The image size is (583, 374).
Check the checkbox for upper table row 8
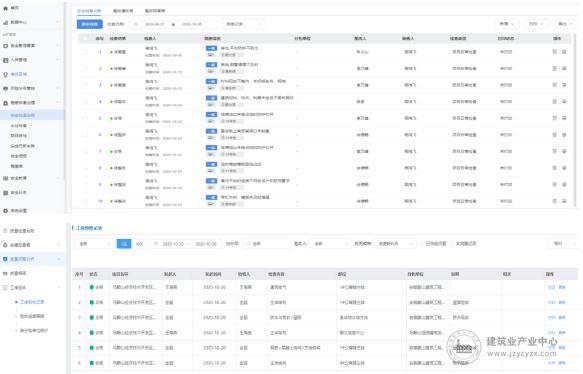86,168
